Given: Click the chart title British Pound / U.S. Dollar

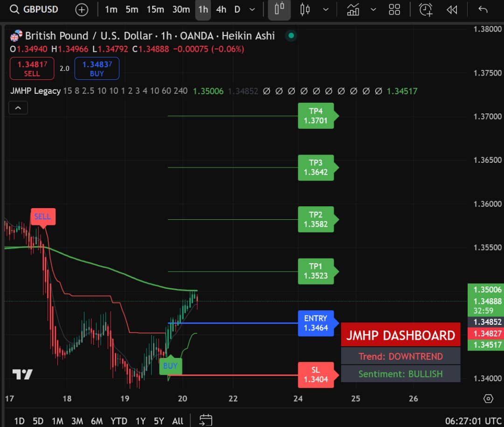Looking at the screenshot, I should pyautogui.click(x=89, y=35).
